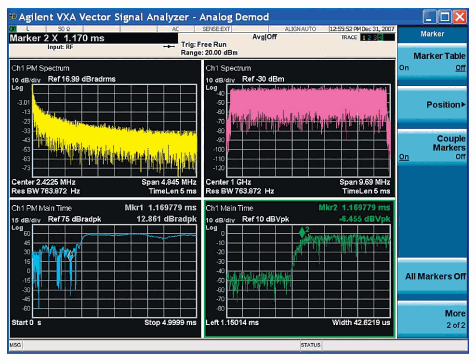Click the yellow PM Spectrum trace plot
The height and width of the screenshot is (362, 476).
pos(114,130)
